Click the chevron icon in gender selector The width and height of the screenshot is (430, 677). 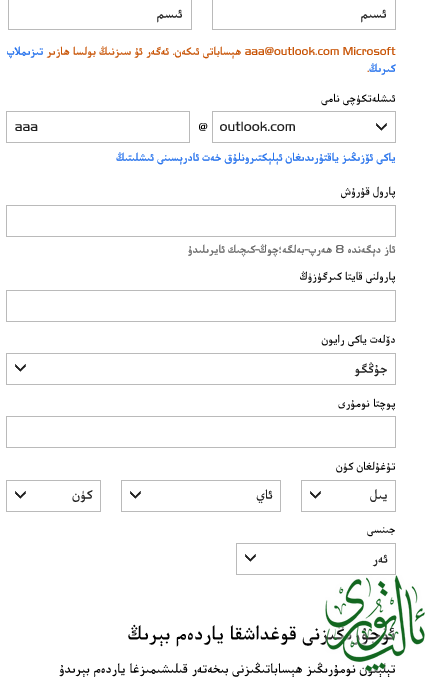tap(250, 558)
